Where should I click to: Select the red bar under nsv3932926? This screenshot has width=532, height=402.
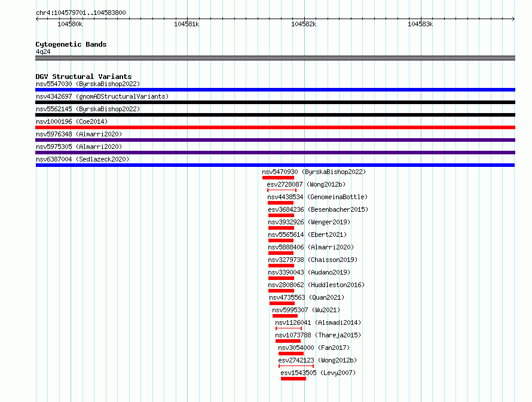[x=282, y=228]
